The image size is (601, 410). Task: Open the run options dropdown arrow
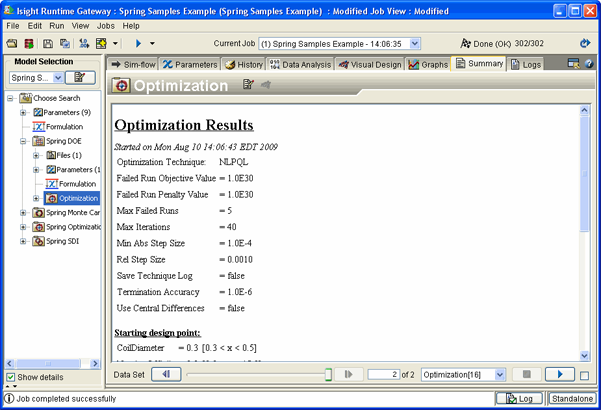click(152, 44)
